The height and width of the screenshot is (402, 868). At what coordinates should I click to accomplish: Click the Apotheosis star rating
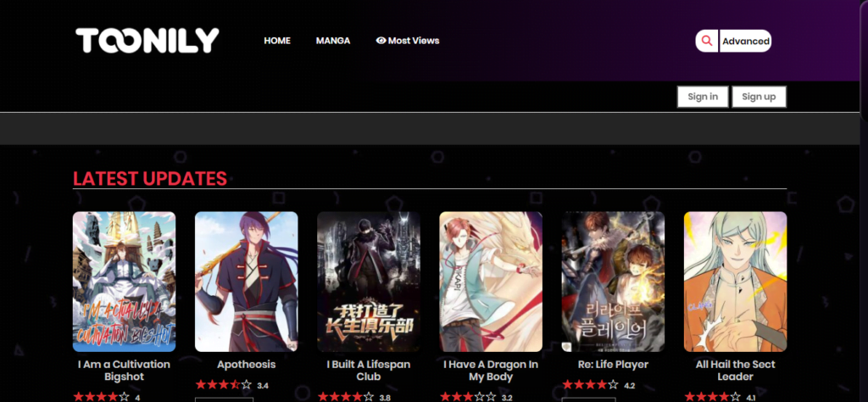point(224,385)
